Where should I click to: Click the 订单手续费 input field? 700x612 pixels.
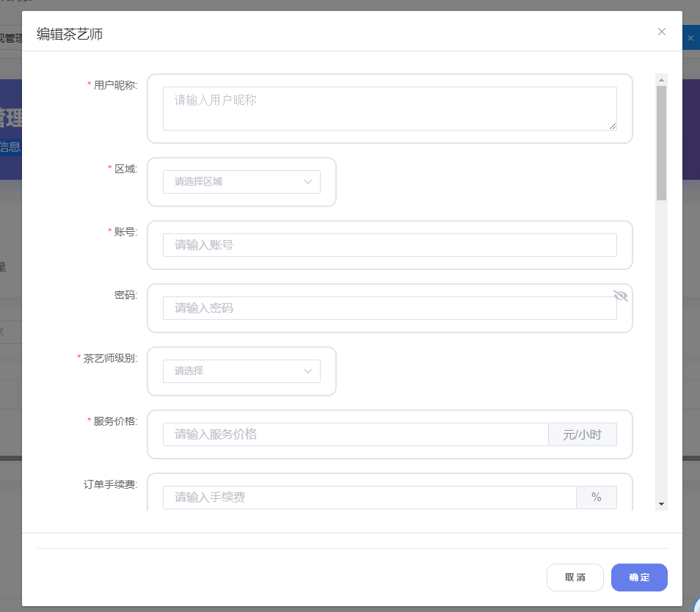click(x=369, y=498)
